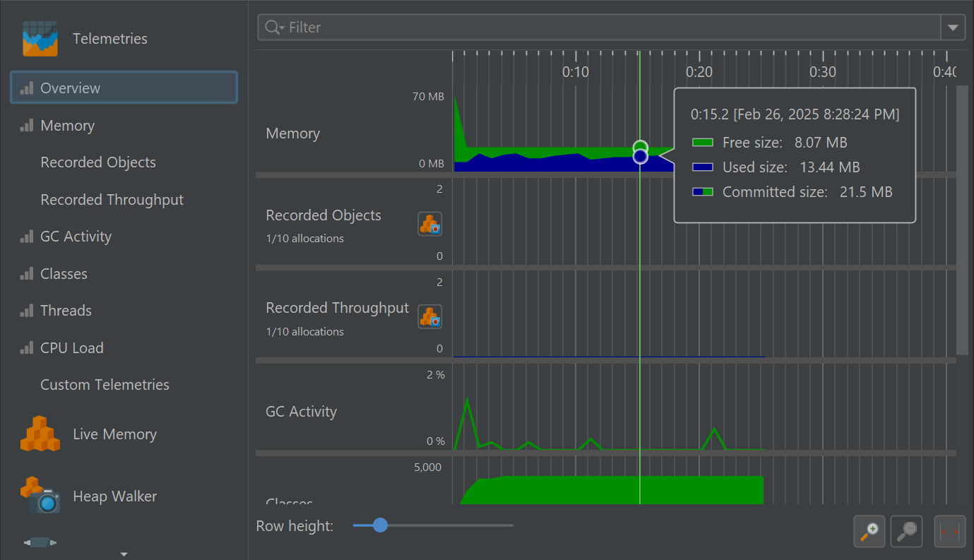The height and width of the screenshot is (560, 974).
Task: Go to the Threads telemetry view
Action: click(66, 311)
